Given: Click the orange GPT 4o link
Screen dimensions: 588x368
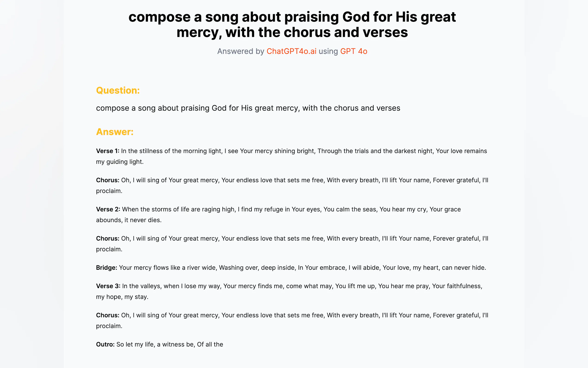Looking at the screenshot, I should coord(353,51).
